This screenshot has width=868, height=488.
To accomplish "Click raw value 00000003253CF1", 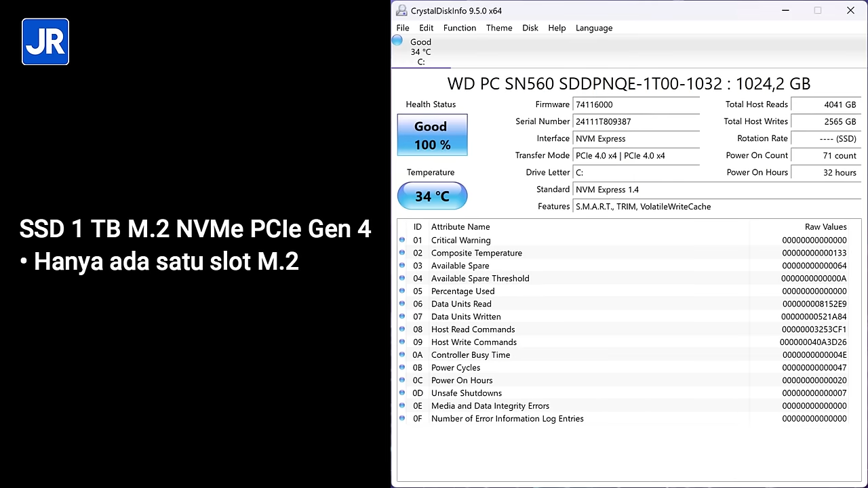I will (x=814, y=329).
